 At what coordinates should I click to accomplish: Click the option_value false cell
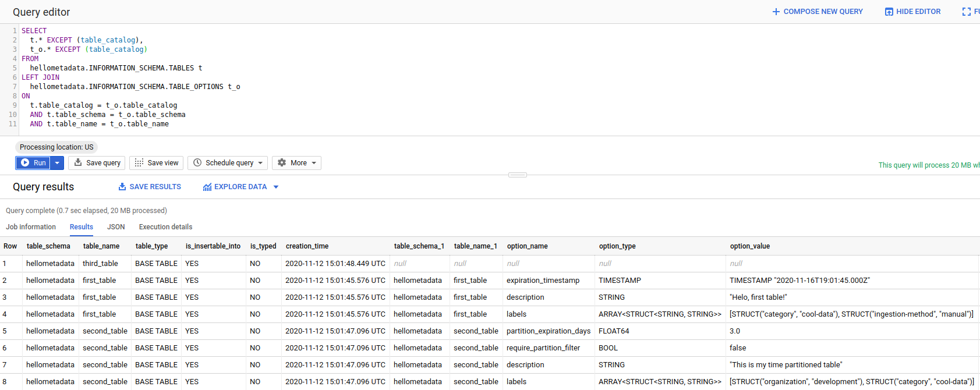[738, 348]
